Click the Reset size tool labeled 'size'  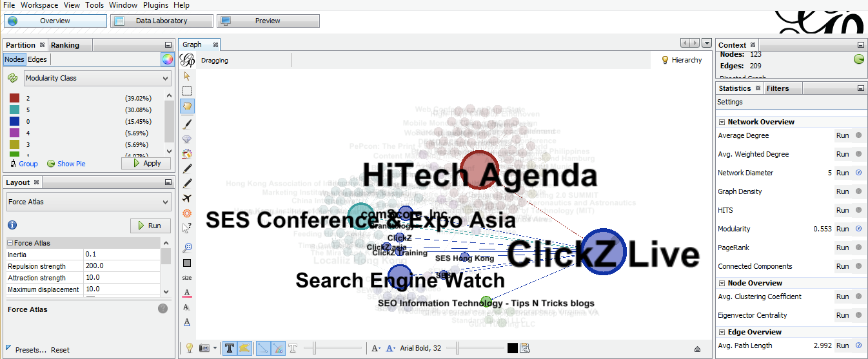click(x=187, y=278)
